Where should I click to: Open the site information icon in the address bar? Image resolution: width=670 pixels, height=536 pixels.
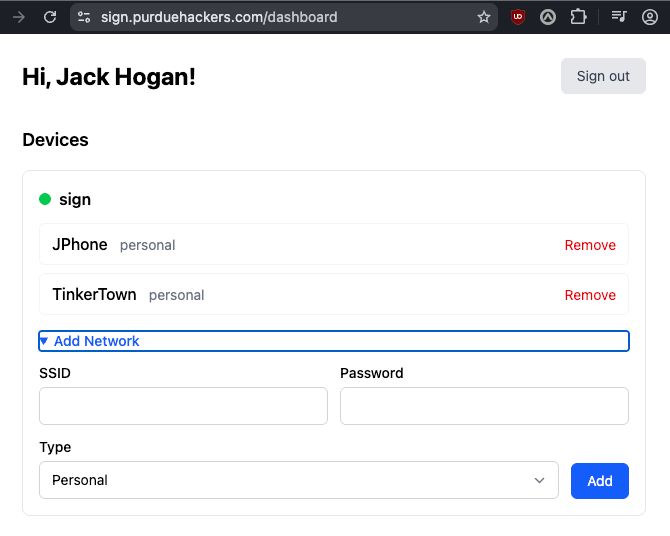84,17
